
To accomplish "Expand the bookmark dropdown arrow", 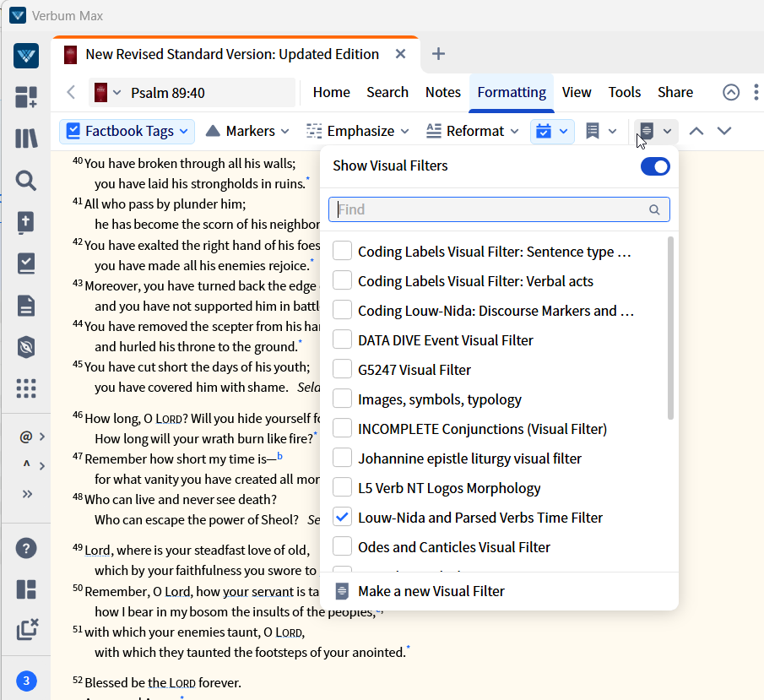I will (x=613, y=131).
